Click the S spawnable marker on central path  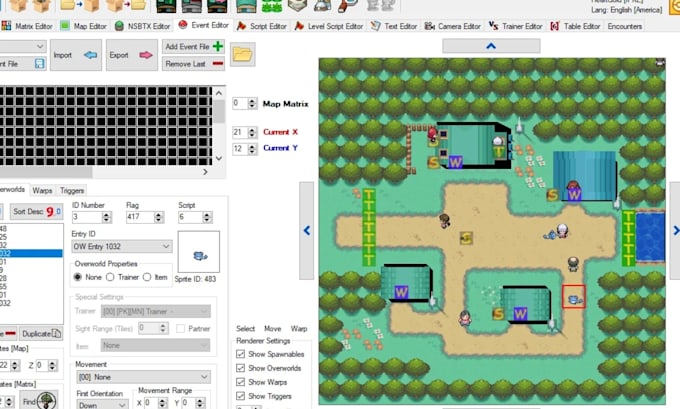[x=466, y=238]
